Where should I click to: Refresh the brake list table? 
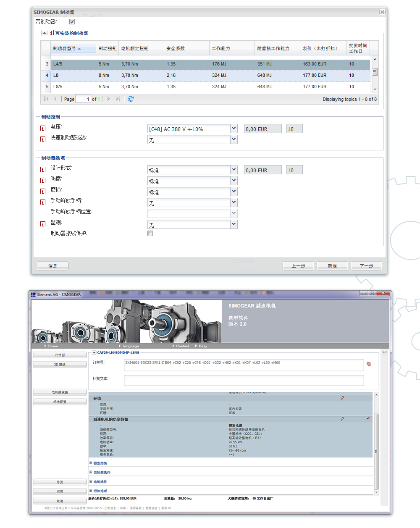[x=131, y=99]
